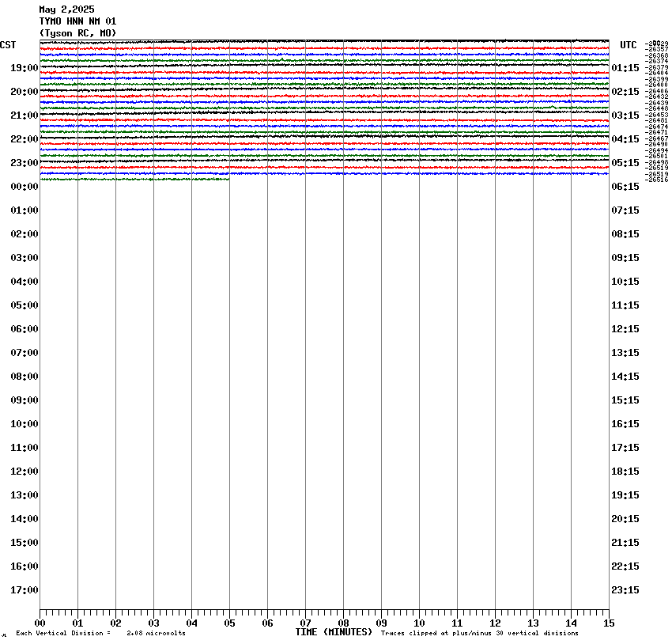Image resolution: width=672 pixels, height=644 pixels.
Task: Click minute "14" on the bottom time axis
Action: pos(571,623)
